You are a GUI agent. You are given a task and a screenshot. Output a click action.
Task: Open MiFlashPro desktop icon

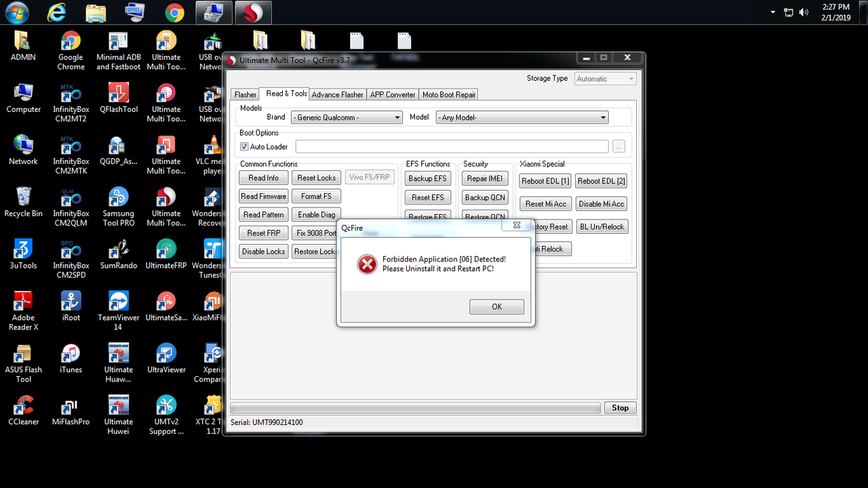(71, 411)
